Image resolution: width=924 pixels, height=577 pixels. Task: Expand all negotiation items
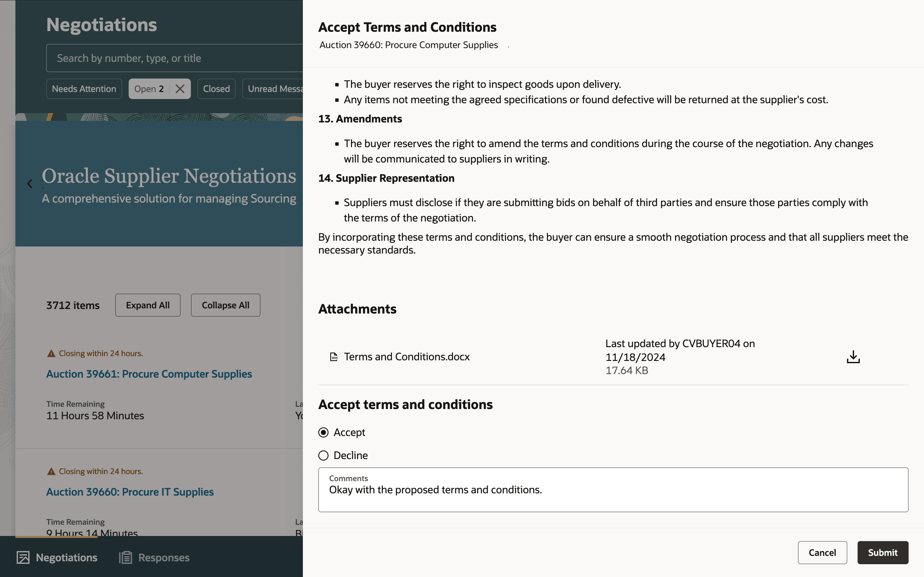click(148, 305)
